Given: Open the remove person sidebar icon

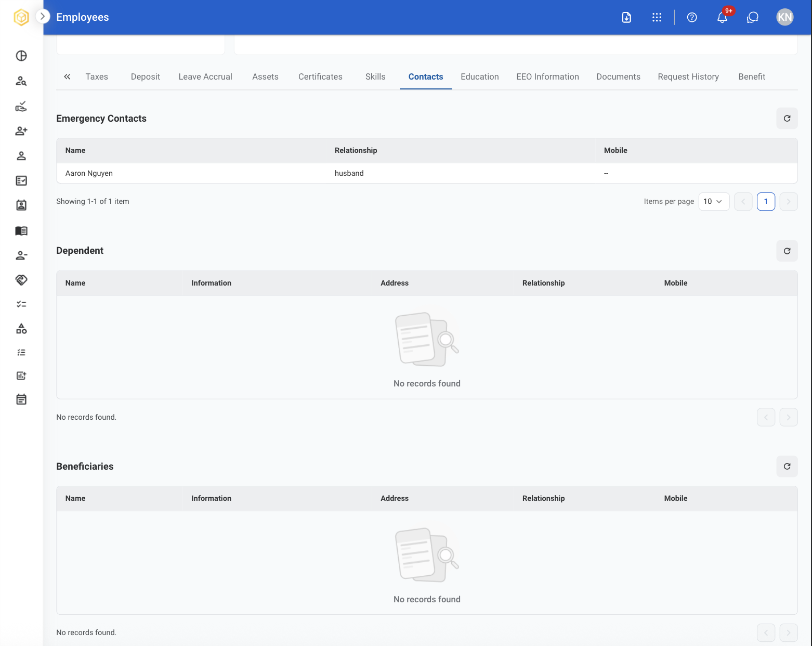Looking at the screenshot, I should (x=21, y=255).
